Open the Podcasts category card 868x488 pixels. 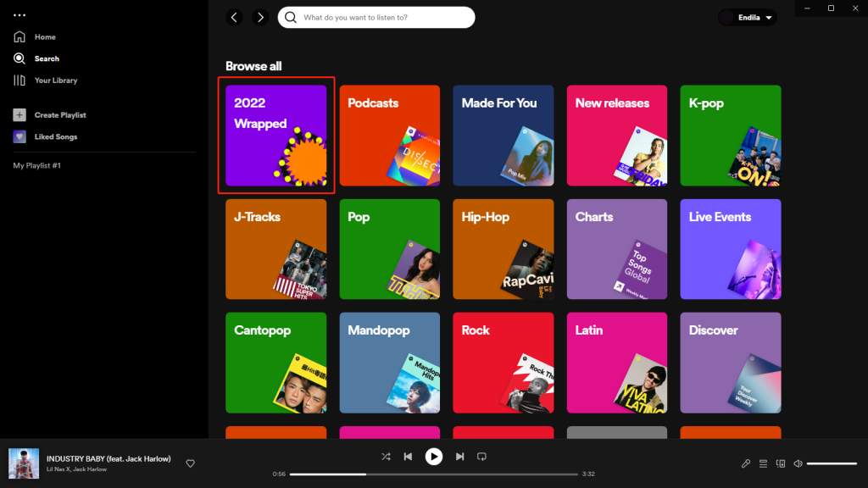click(390, 136)
